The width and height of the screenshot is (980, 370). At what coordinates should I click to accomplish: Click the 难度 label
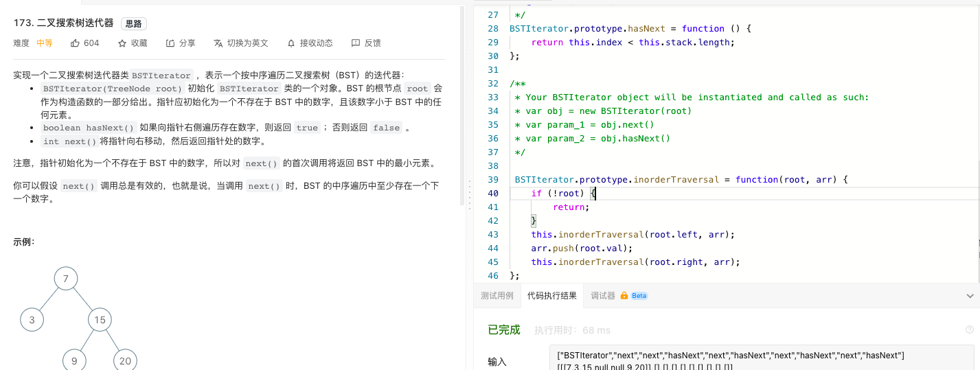[21, 43]
